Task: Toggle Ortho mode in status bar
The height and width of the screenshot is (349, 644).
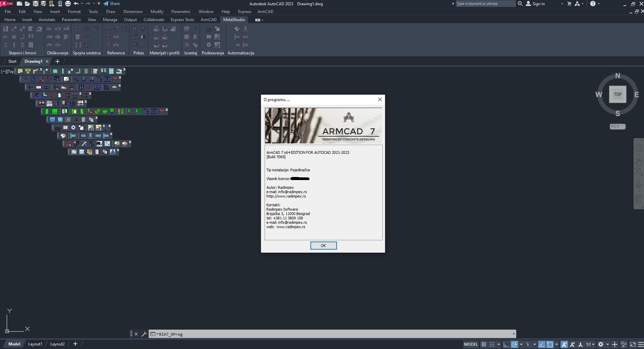Action: (506, 344)
